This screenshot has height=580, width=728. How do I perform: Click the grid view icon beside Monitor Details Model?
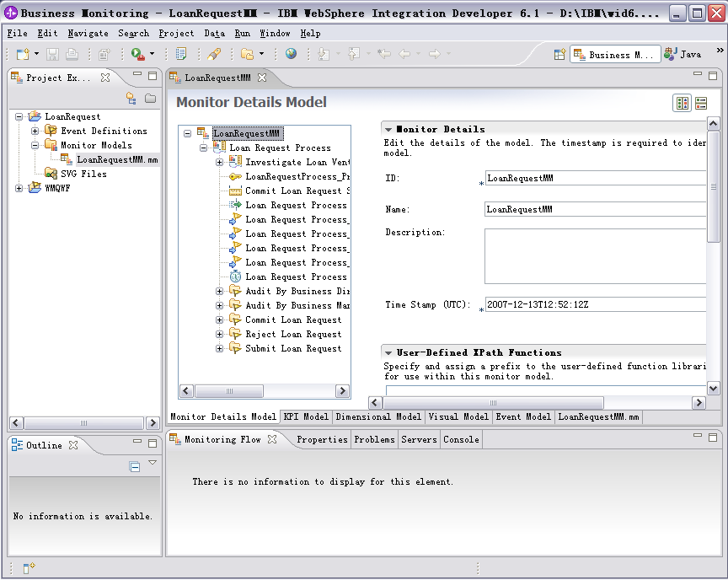682,103
